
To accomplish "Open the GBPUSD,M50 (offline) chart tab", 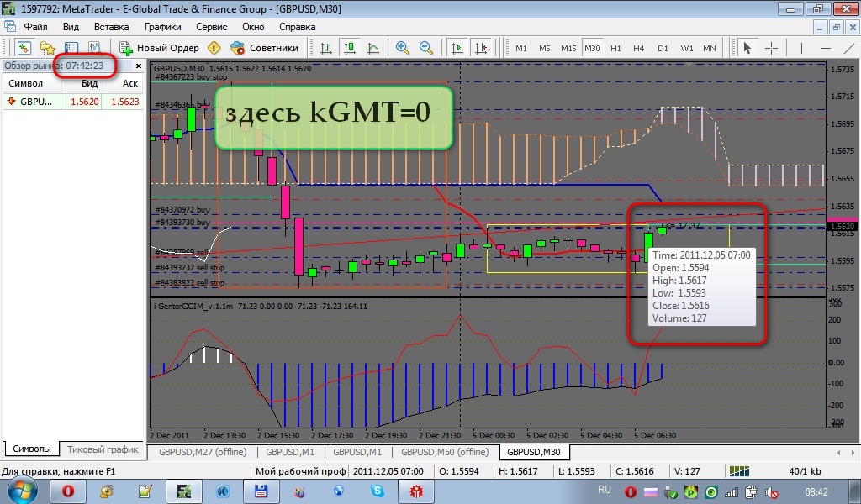I will [445, 452].
